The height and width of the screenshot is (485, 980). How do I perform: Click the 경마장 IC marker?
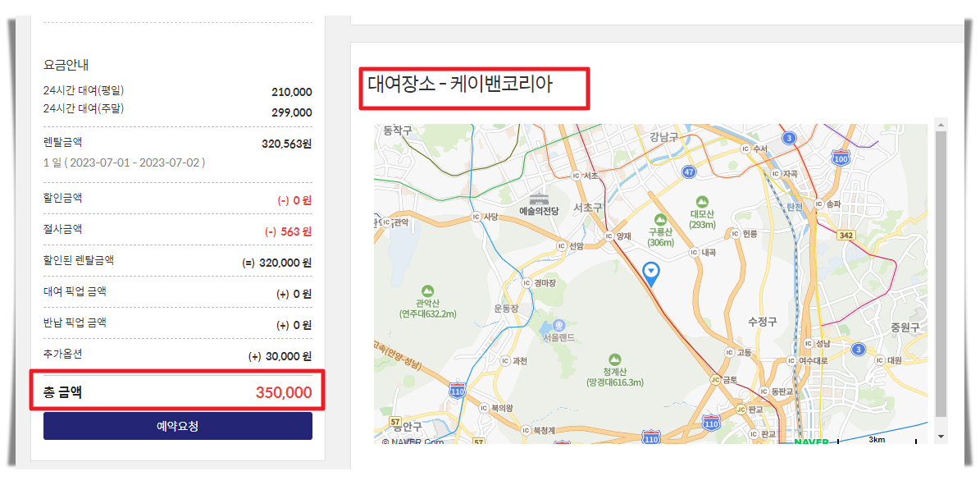(x=526, y=283)
